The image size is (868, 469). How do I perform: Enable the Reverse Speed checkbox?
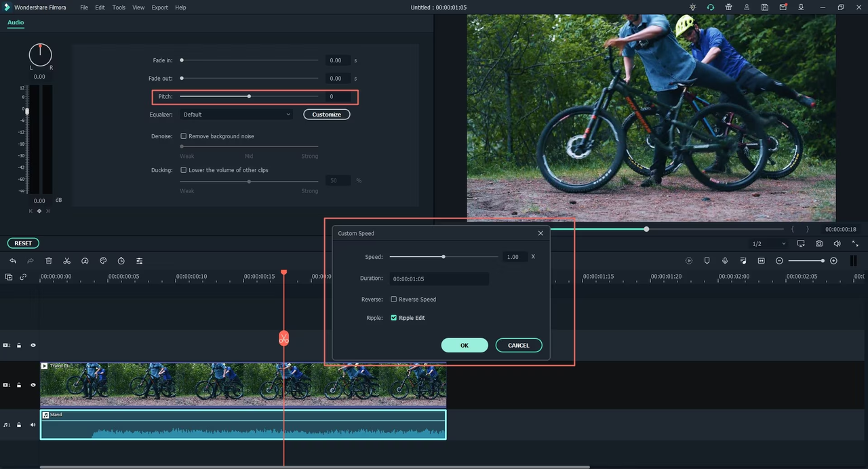[x=393, y=299]
